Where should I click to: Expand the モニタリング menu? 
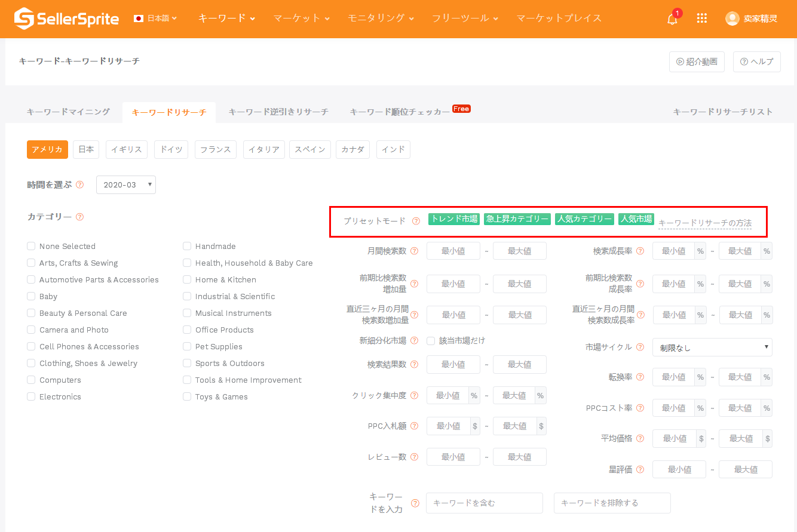381,19
